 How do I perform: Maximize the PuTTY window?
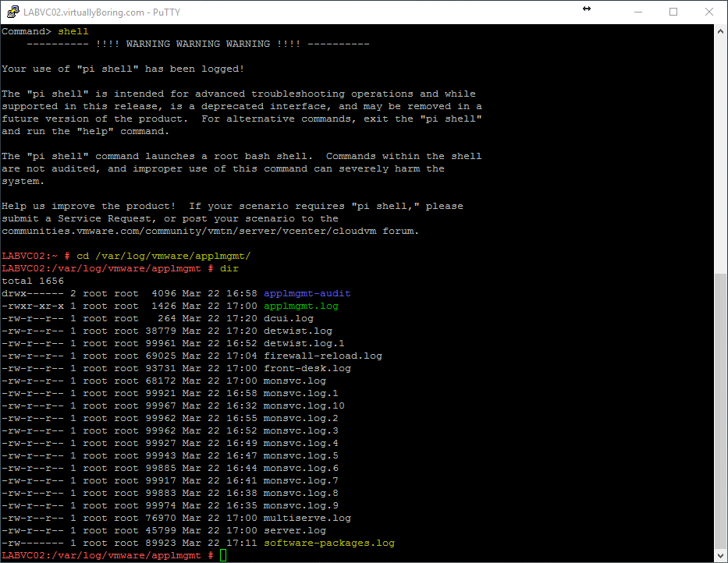[x=673, y=12]
